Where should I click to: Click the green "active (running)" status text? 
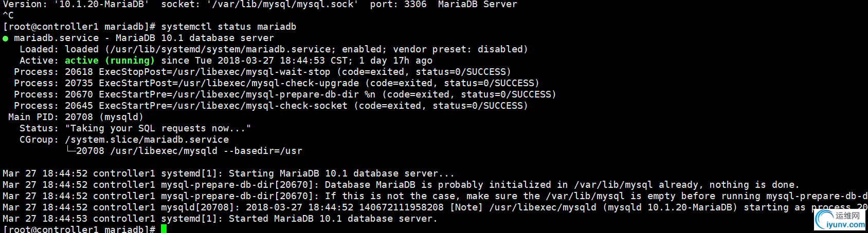coord(110,61)
